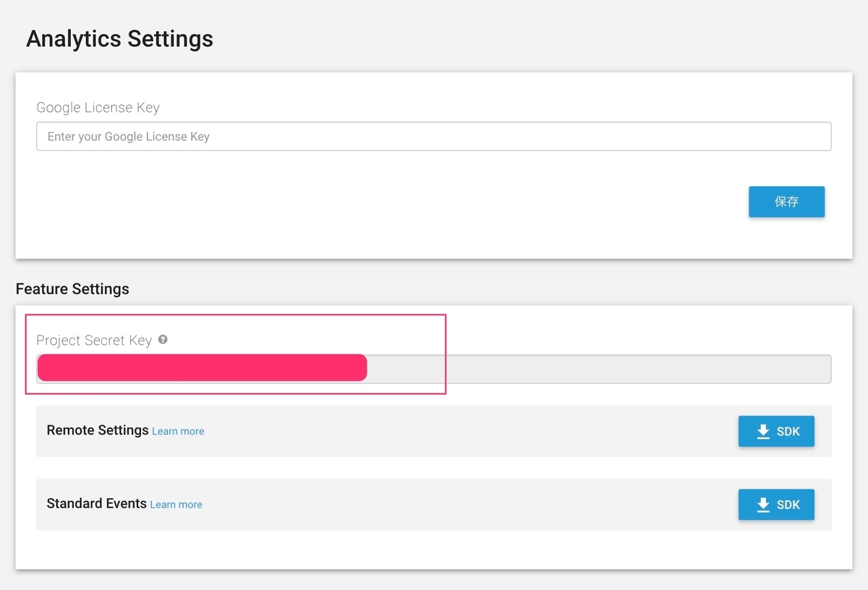Download the Remote Settings SDK
Viewport: 868px width, 590px height.
pyautogui.click(x=776, y=432)
